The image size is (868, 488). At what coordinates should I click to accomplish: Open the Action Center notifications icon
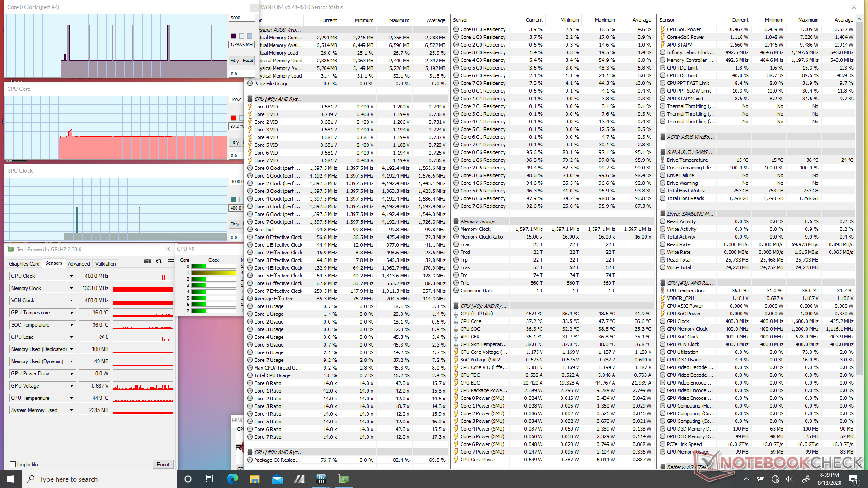(x=854, y=479)
